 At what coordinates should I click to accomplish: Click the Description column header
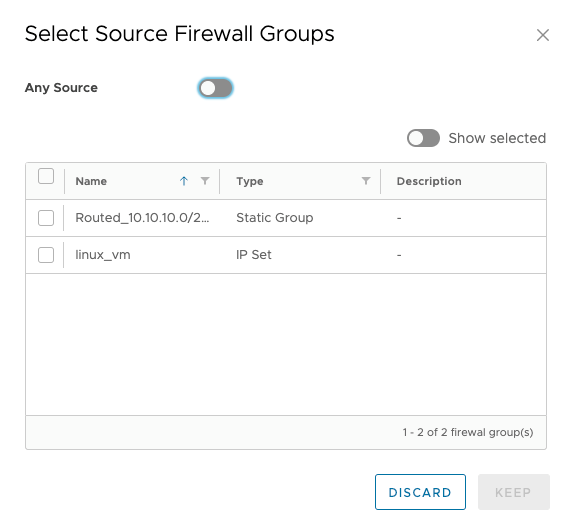pos(429,181)
